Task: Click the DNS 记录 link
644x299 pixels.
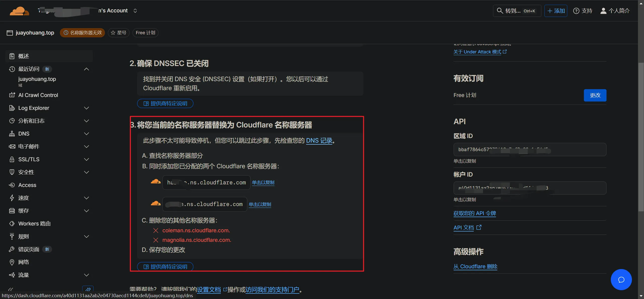Action: tap(319, 141)
